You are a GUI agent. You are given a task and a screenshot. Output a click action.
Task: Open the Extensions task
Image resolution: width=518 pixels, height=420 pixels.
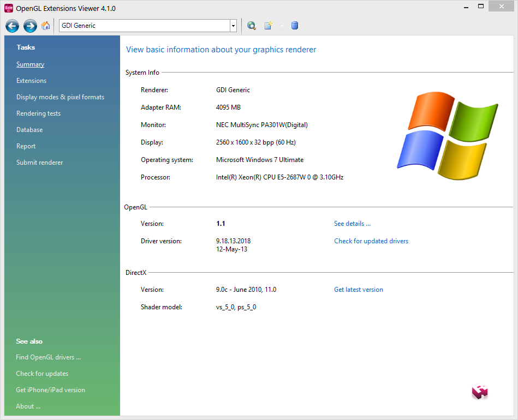(x=31, y=81)
